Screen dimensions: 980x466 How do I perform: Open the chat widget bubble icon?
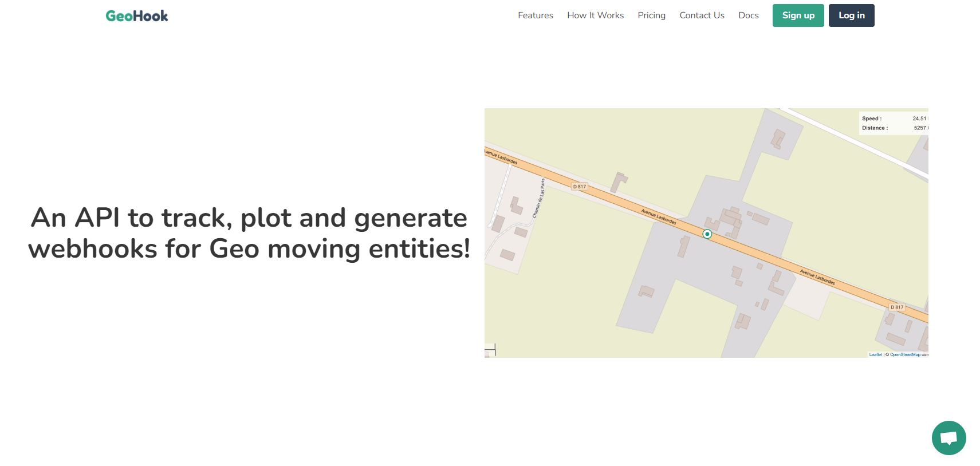point(949,438)
